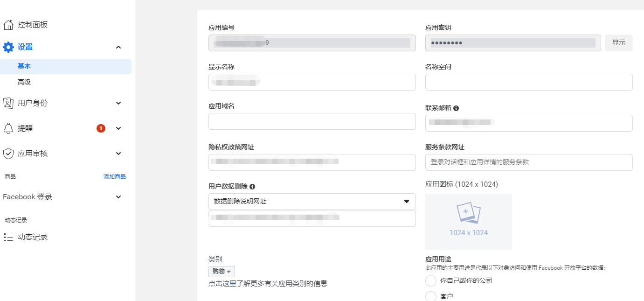Click the 设置 gear icon
Screen dimensions: 644x301
[8, 47]
